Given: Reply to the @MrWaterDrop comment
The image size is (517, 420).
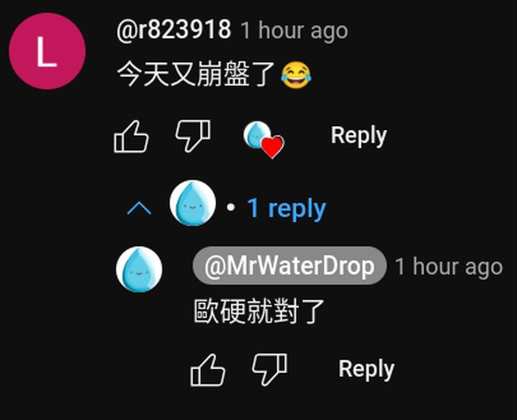Looking at the screenshot, I should pyautogui.click(x=367, y=369).
